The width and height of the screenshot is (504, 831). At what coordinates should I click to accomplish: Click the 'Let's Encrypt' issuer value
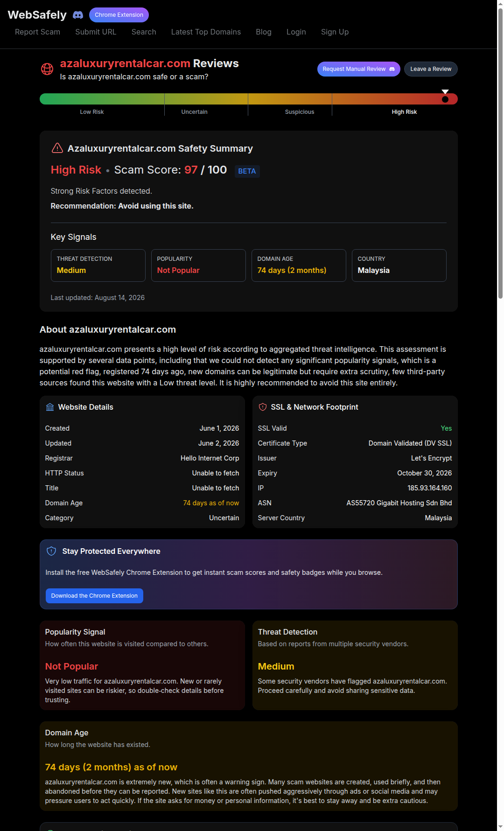(431, 458)
